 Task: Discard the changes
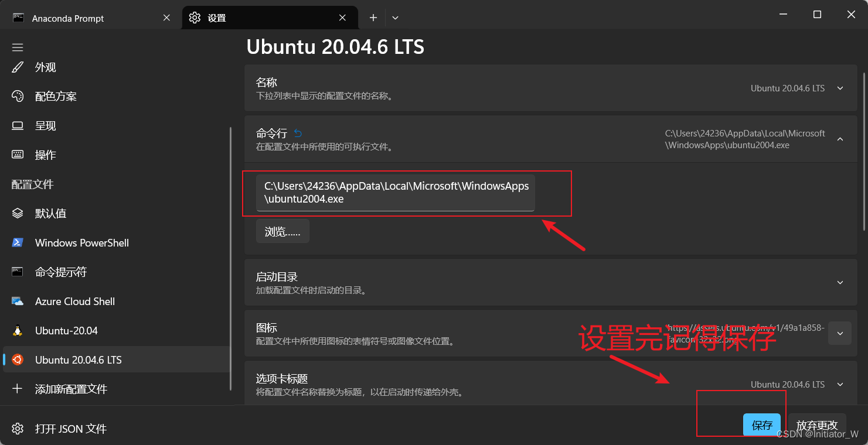[817, 425]
